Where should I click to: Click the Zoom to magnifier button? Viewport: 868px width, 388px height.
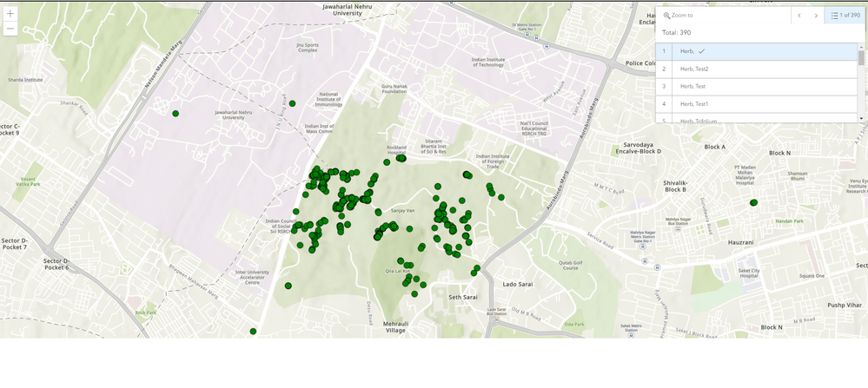point(678,16)
